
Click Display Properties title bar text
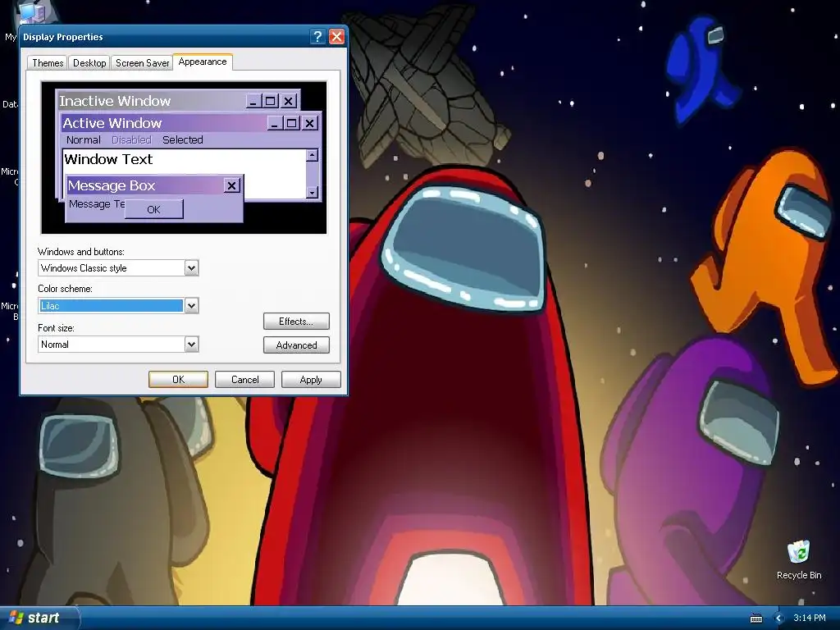tap(62, 37)
